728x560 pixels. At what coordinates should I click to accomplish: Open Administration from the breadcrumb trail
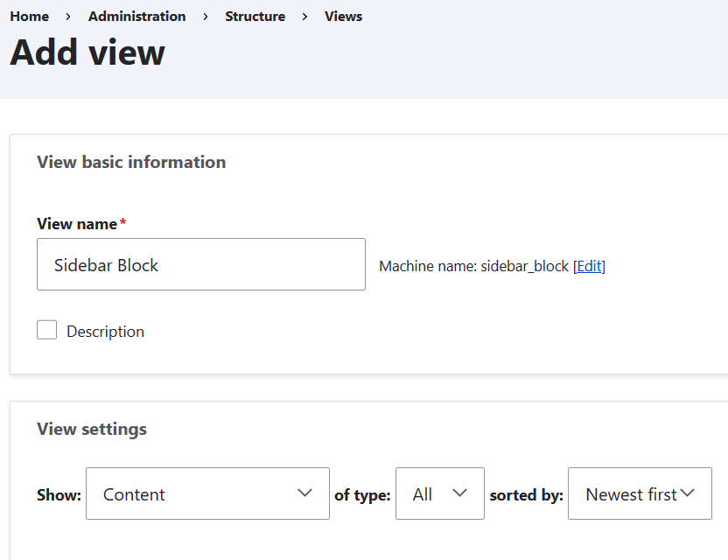point(136,16)
